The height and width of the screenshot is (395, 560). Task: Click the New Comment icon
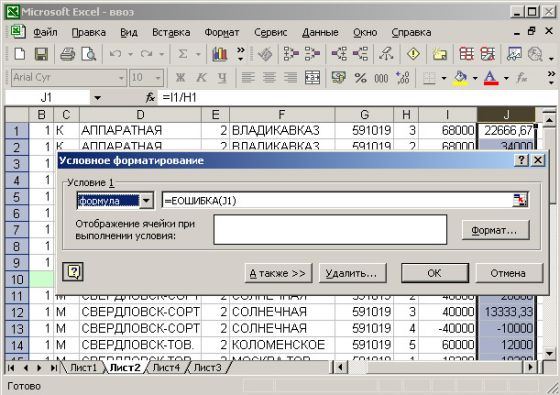coord(440,54)
